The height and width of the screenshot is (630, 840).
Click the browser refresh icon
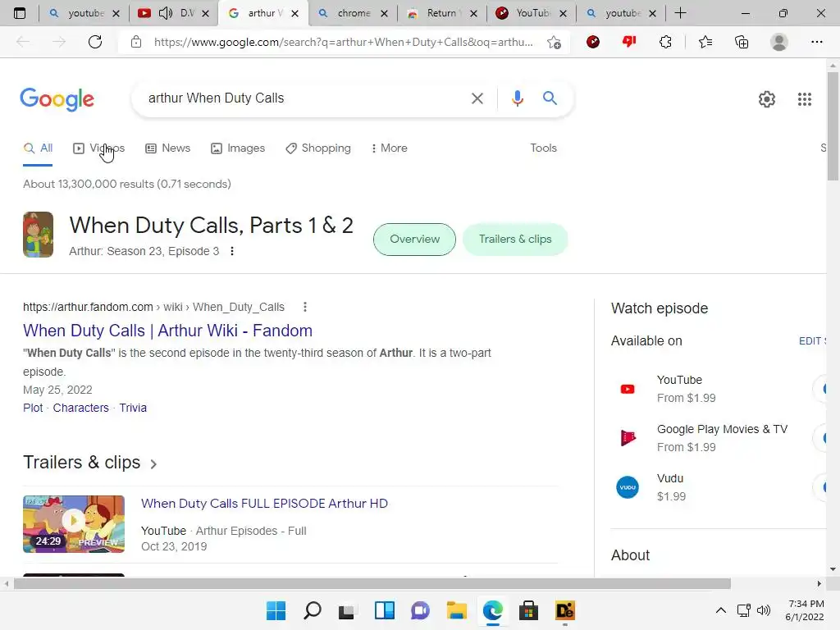point(95,42)
